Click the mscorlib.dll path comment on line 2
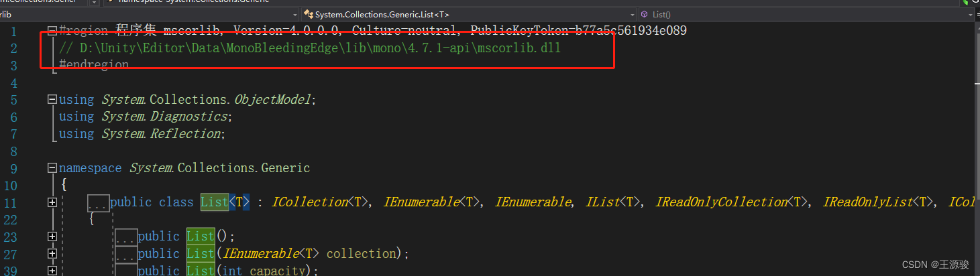980x276 pixels. click(x=310, y=48)
